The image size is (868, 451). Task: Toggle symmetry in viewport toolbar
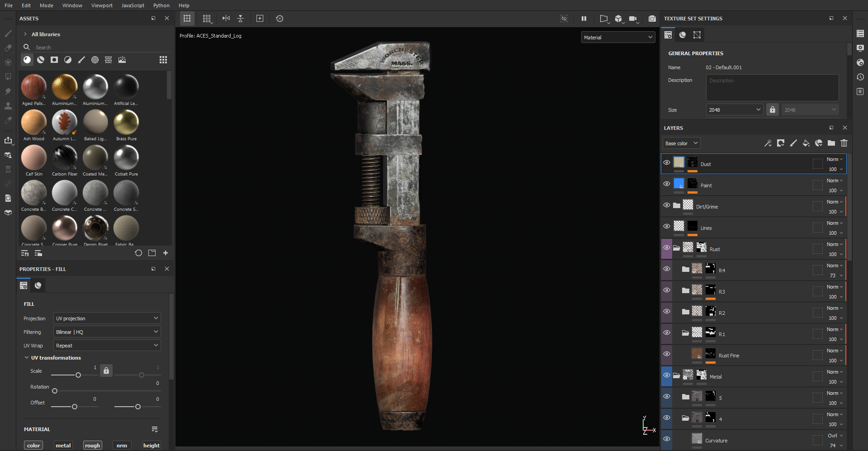pyautogui.click(x=226, y=19)
